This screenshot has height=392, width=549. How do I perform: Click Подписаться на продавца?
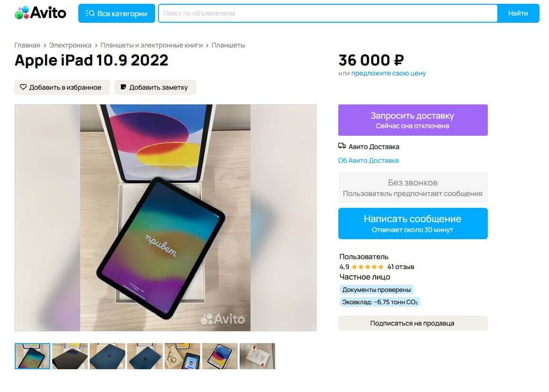[x=412, y=323]
